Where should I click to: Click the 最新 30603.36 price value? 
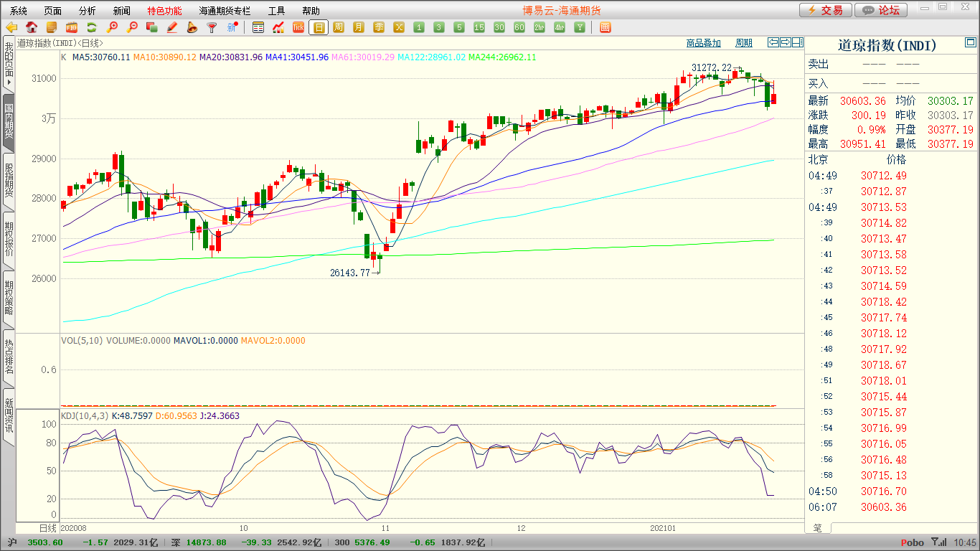863,101
